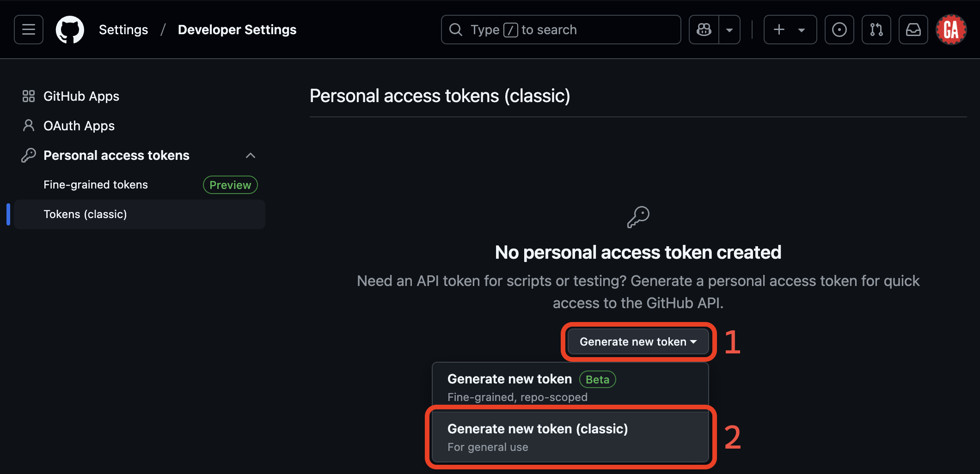980x474 pixels.
Task: Open the dropdown arrow next to Copilot
Action: point(729,30)
